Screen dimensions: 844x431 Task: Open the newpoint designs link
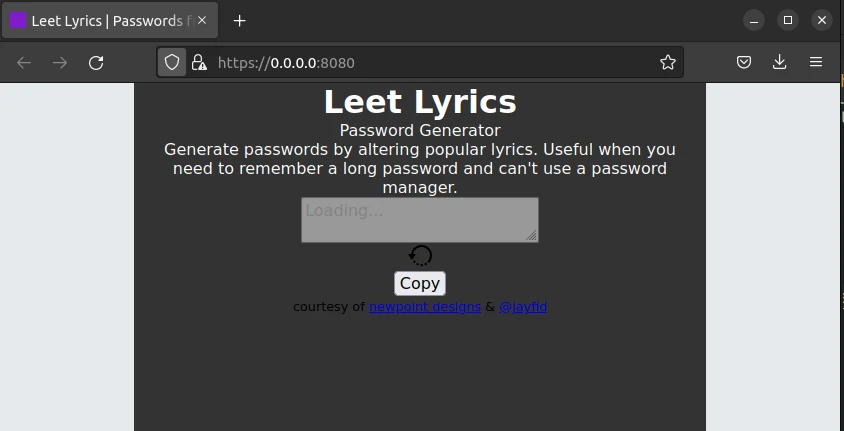[x=424, y=307]
